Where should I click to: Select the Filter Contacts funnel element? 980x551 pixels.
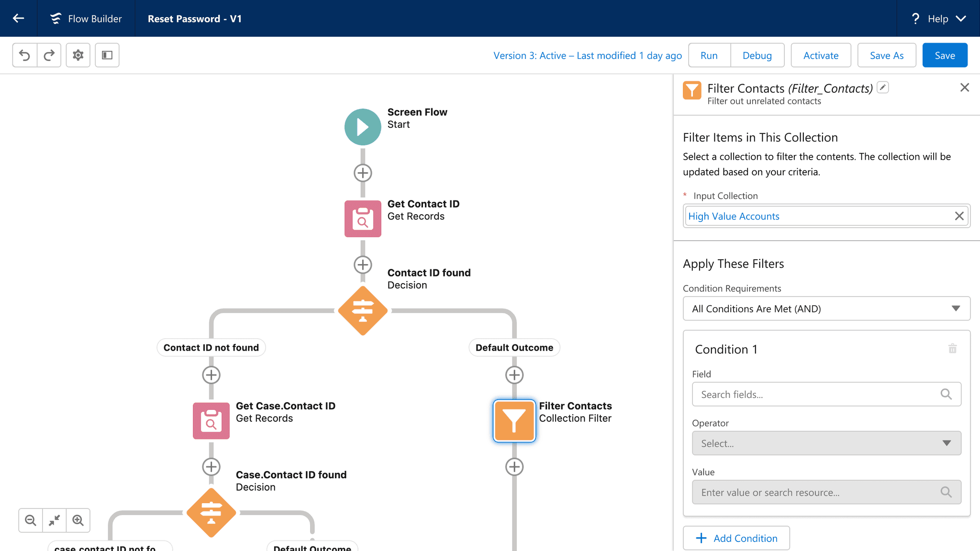[x=514, y=421]
